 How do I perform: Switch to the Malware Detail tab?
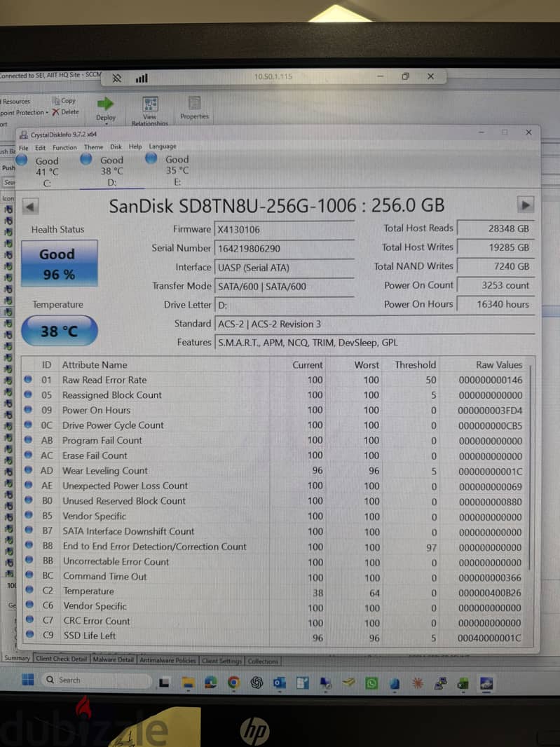(114, 660)
